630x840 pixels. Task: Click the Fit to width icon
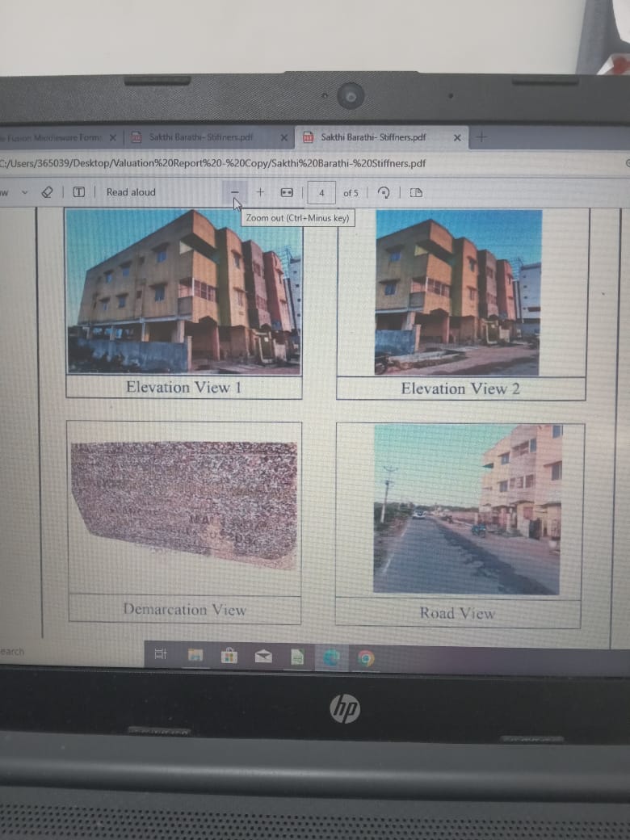pyautogui.click(x=286, y=192)
